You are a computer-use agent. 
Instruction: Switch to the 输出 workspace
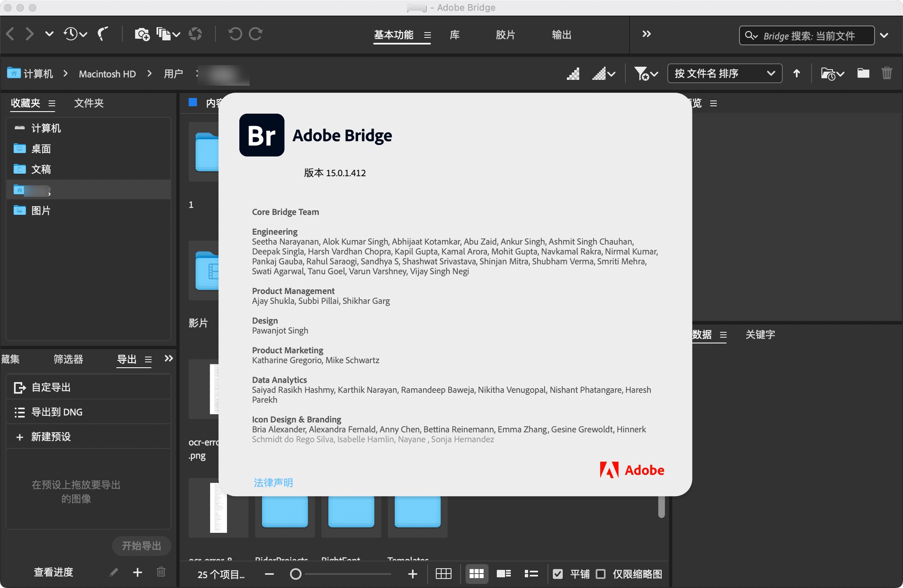click(x=561, y=35)
